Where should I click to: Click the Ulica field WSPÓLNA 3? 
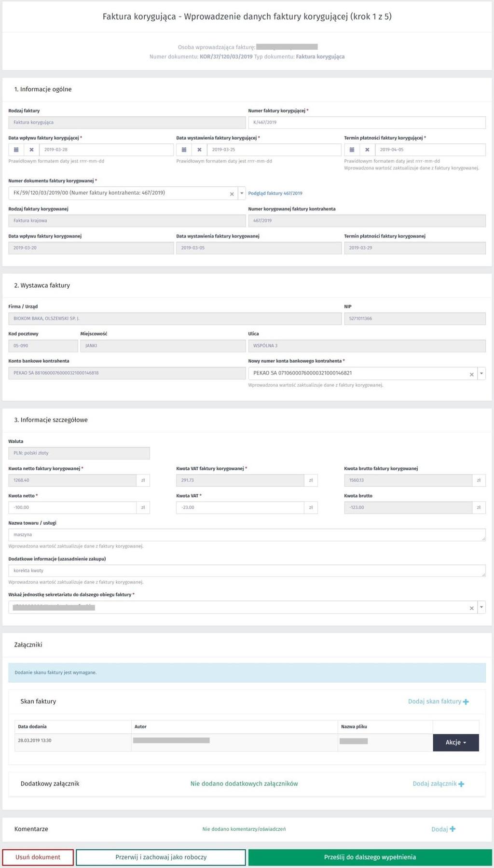[367, 346]
